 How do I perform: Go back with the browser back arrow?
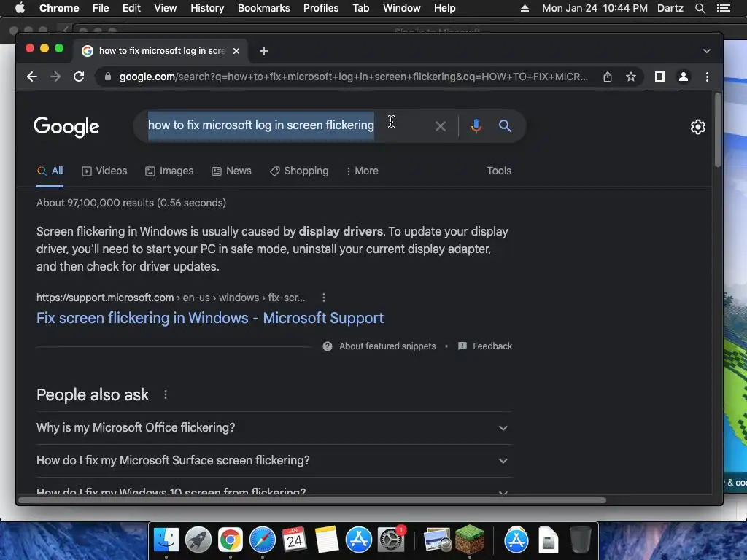point(32,77)
